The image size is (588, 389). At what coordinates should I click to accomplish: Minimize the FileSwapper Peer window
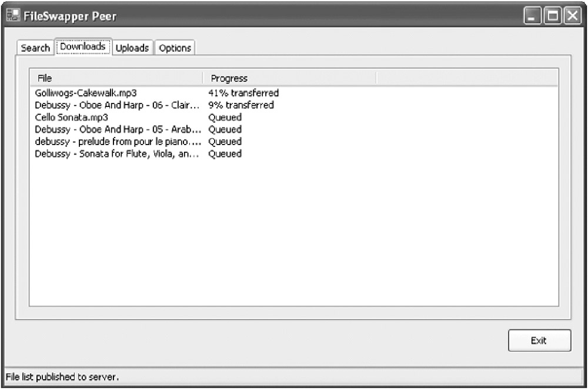[x=533, y=16]
